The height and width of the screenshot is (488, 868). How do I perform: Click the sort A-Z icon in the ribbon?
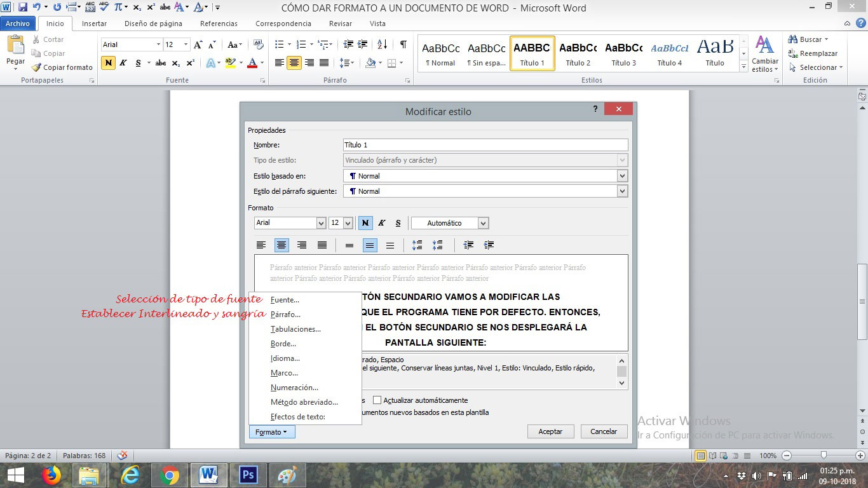click(382, 44)
